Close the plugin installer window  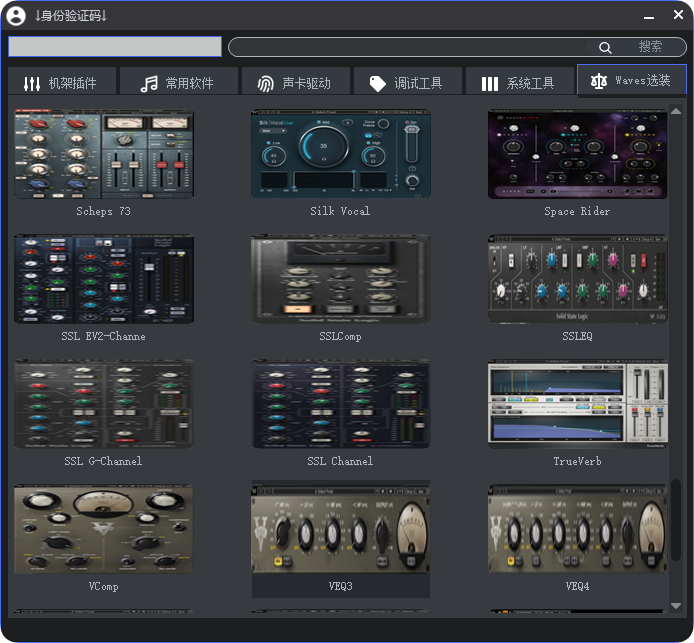[678, 15]
